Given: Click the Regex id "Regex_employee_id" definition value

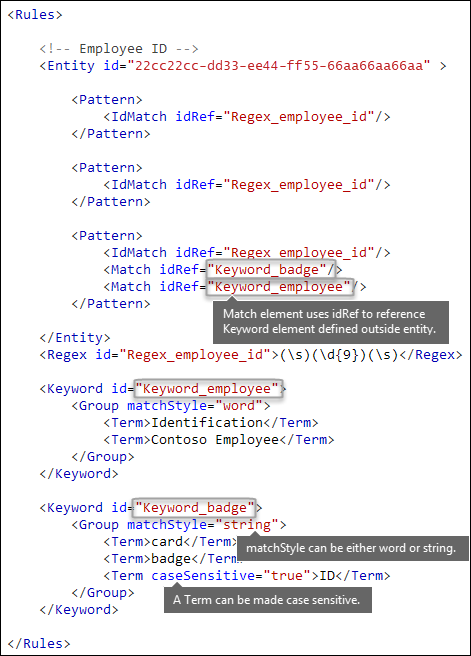Looking at the screenshot, I should tap(195, 355).
